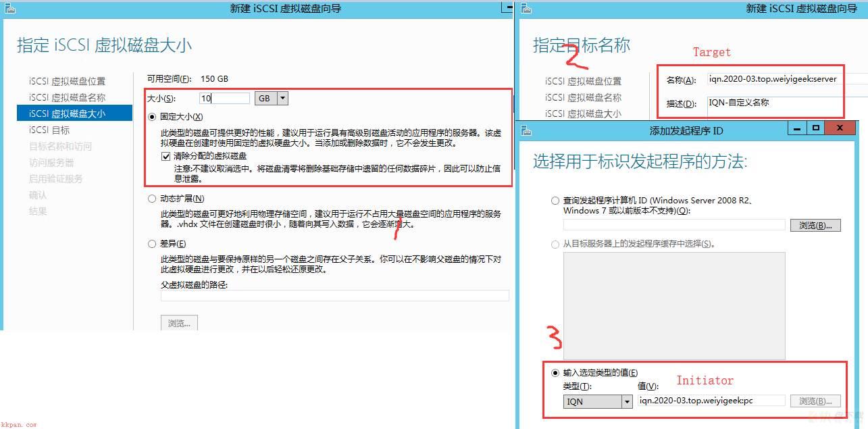The image size is (868, 429).
Task: Select iSCSI 虚拟磁盘大小 step in right wizard
Action: point(583,113)
